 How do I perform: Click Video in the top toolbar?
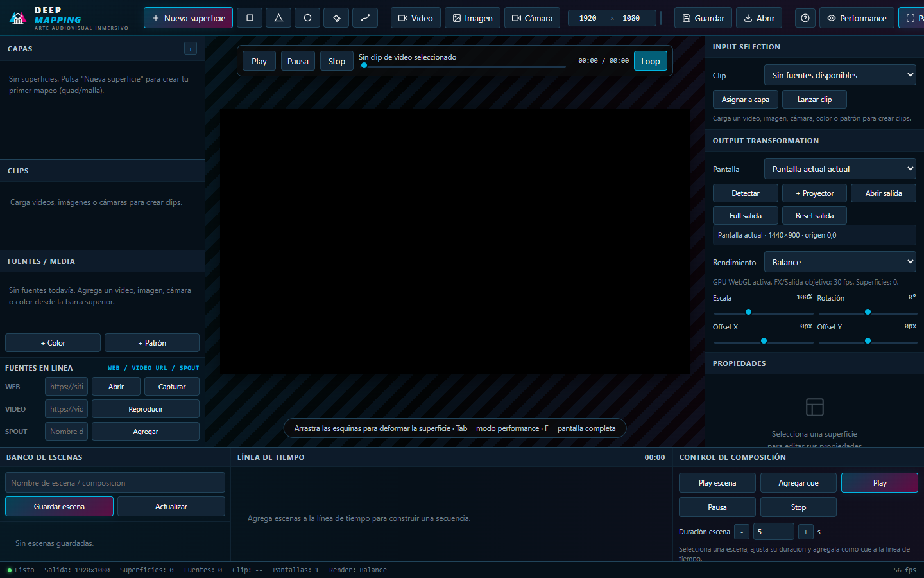416,18
